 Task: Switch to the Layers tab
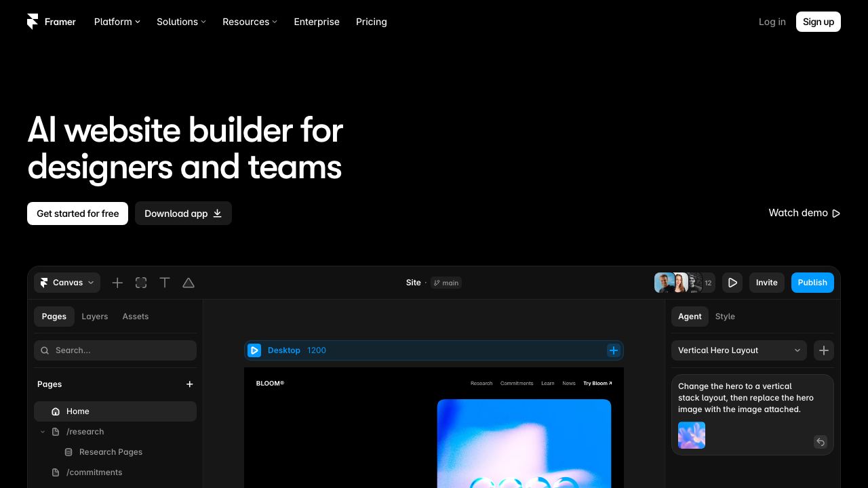pos(95,317)
